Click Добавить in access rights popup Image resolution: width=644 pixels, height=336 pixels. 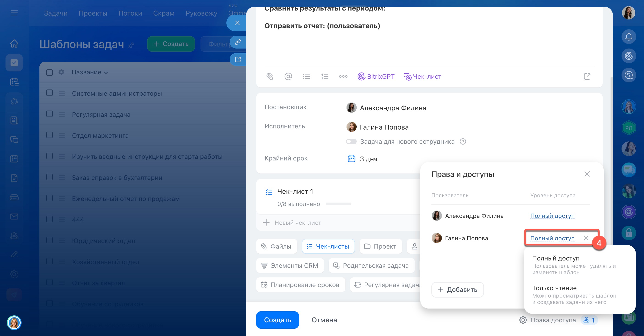pyautogui.click(x=457, y=290)
